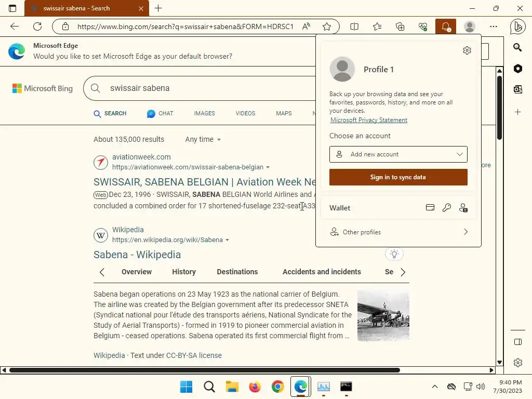This screenshot has height=399, width=532.
Task: Launch Firefox from the taskbar
Action: click(255, 387)
